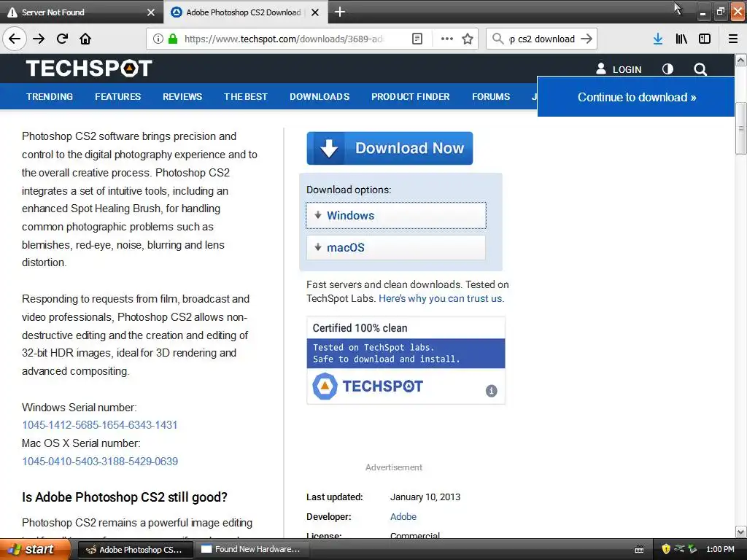The width and height of the screenshot is (747, 560).
Task: Submit search with the go arrow
Action: (587, 39)
